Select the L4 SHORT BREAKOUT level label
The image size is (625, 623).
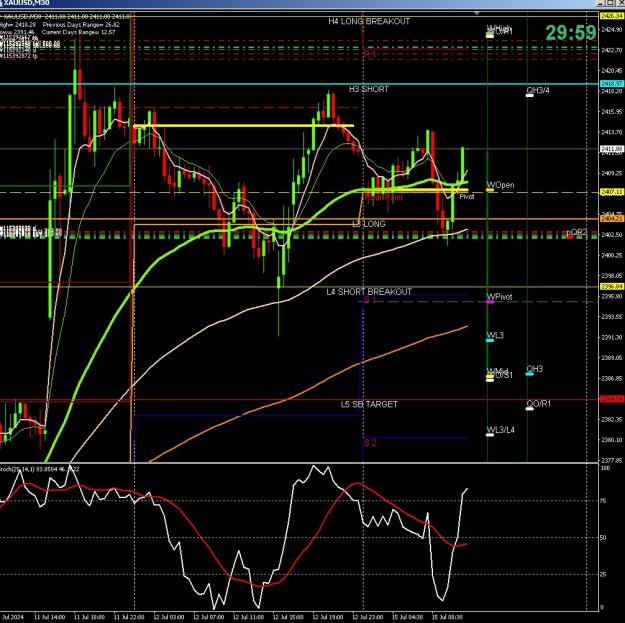(369, 292)
